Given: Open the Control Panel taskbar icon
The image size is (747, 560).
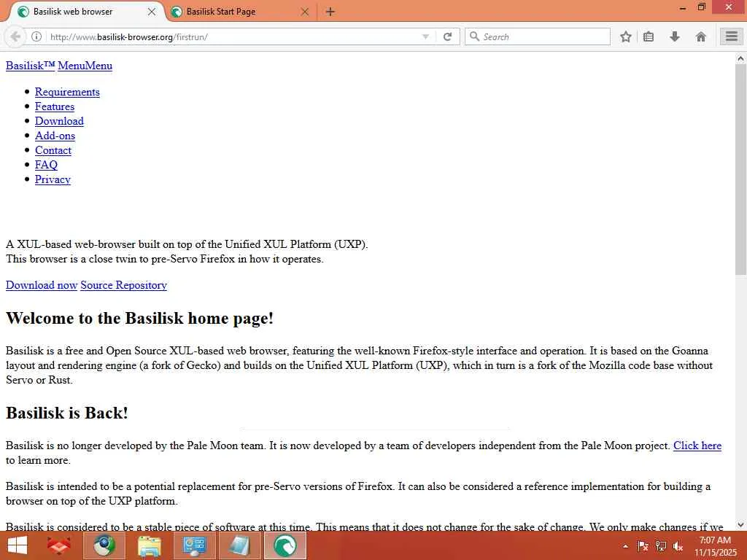Looking at the screenshot, I should (194, 545).
